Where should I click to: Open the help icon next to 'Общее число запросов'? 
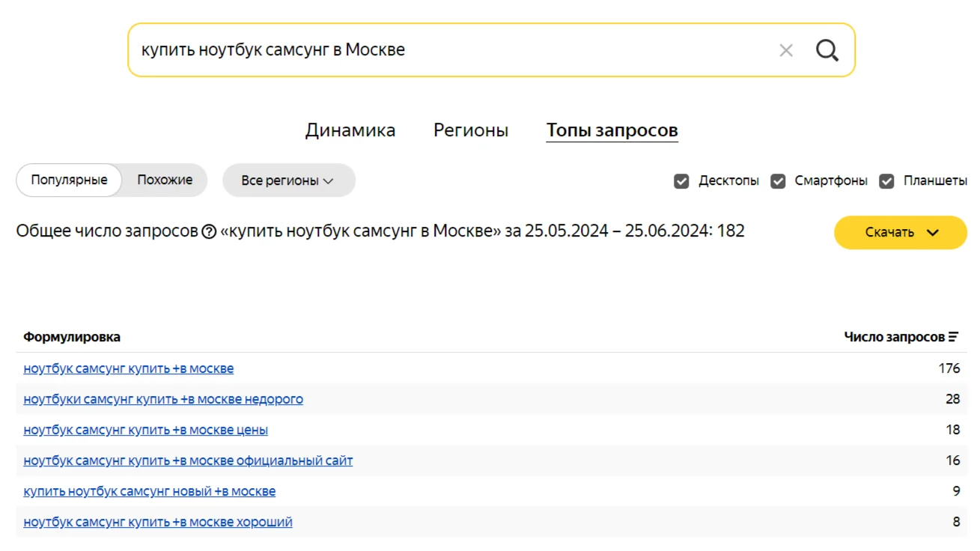(209, 232)
